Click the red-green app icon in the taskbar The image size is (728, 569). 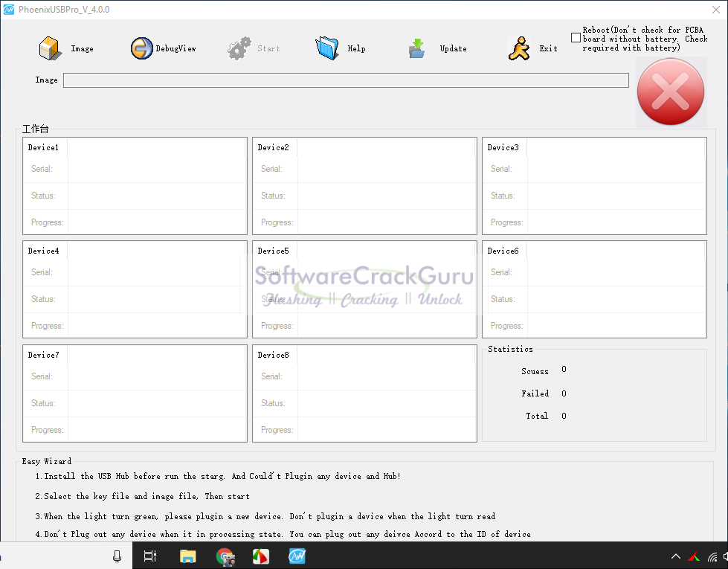point(261,556)
